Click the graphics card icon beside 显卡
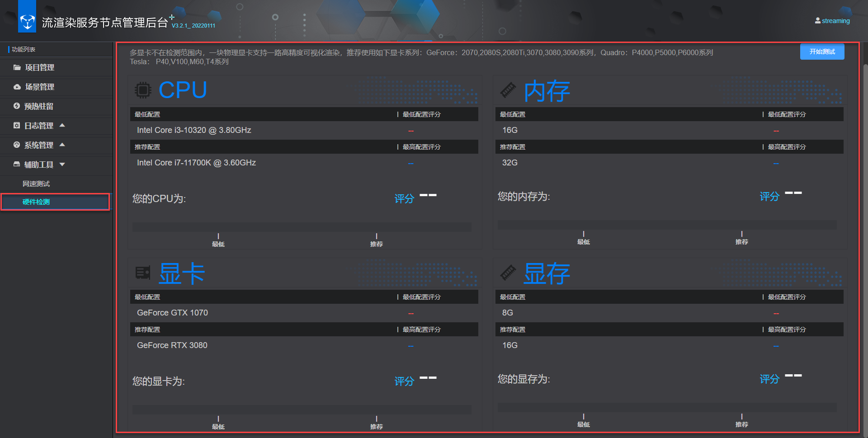 coord(143,273)
